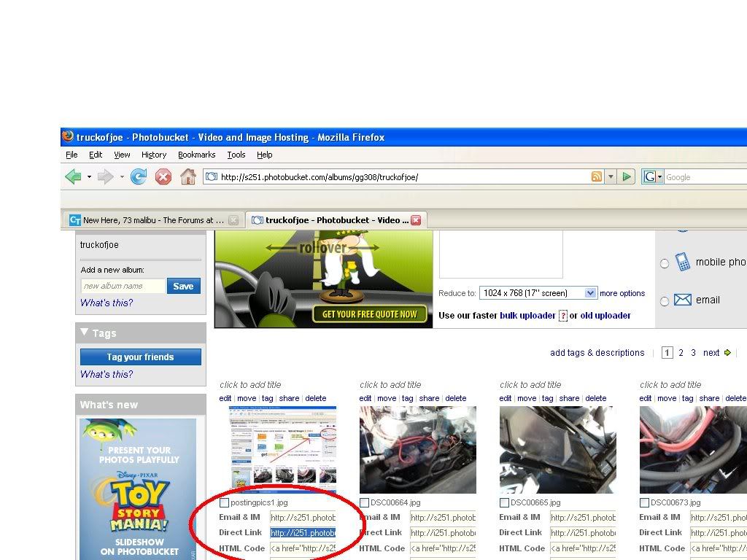Screen dimensions: 747x560
Task: Click the green Go arrow in address bar
Action: (x=627, y=176)
